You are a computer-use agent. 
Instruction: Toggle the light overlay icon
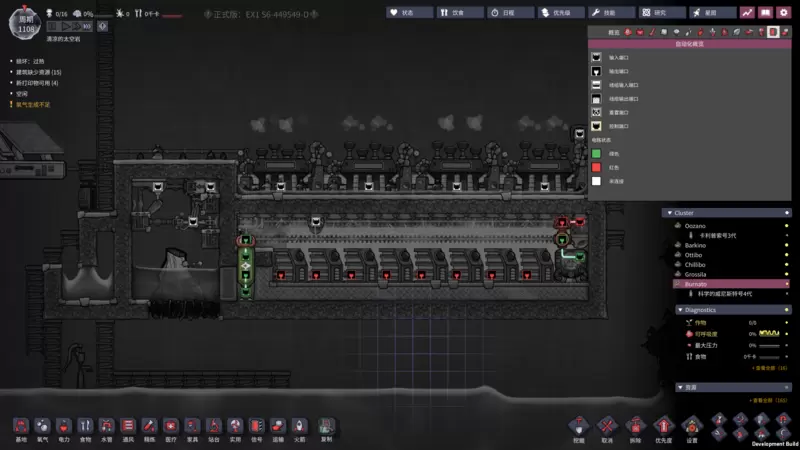click(677, 32)
